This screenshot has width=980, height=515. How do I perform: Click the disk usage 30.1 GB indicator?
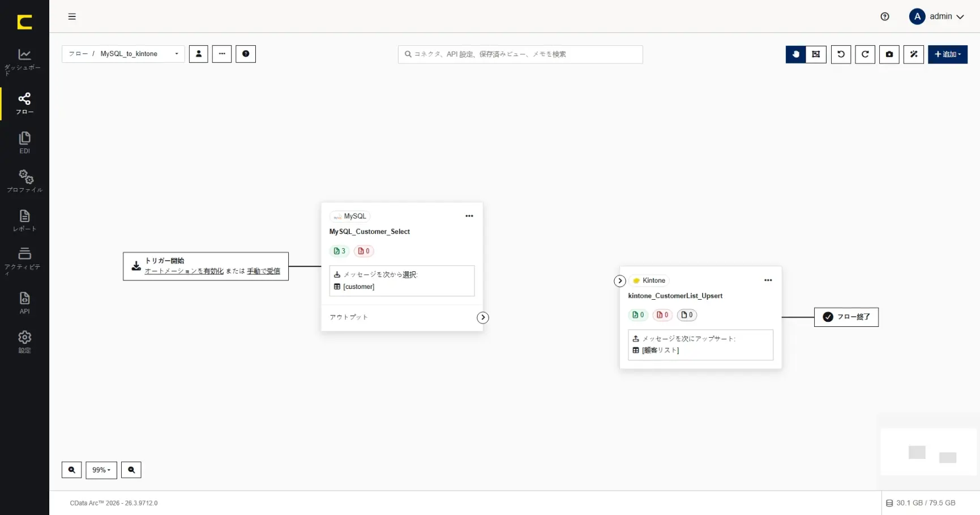(921, 503)
